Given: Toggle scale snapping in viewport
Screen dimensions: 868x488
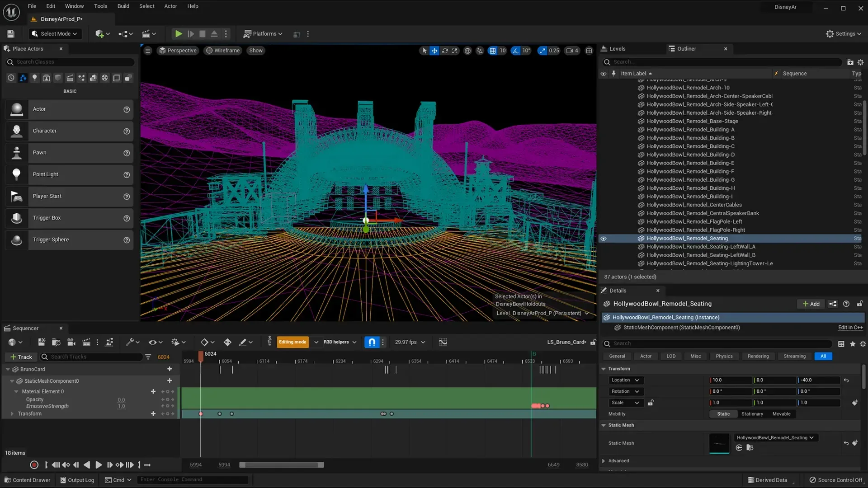Looking at the screenshot, I should 542,51.
